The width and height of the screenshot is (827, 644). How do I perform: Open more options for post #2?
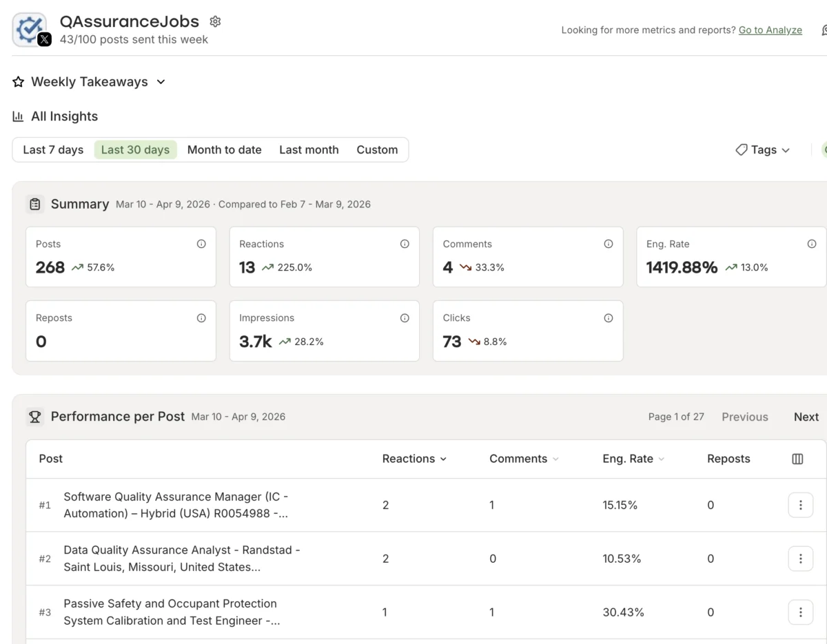coord(800,559)
